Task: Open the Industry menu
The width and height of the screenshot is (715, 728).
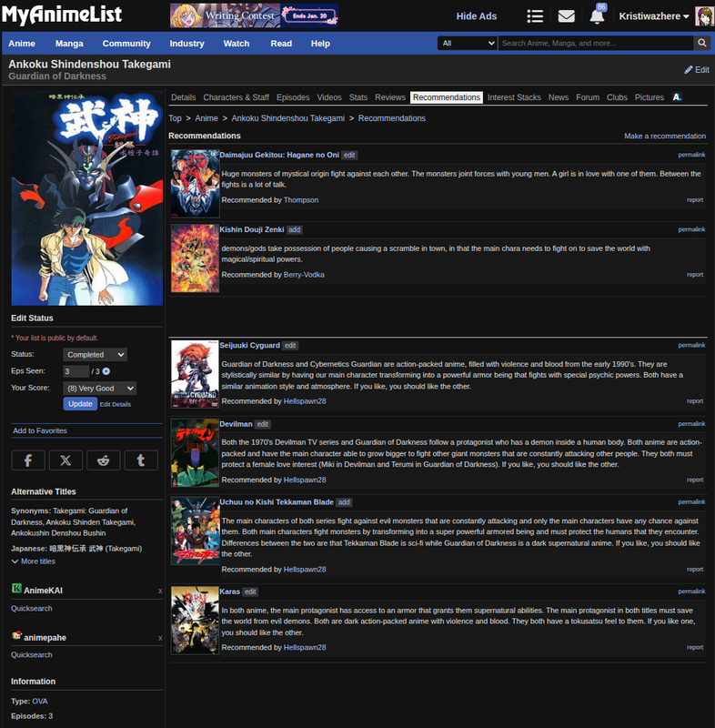Action: coord(187,43)
